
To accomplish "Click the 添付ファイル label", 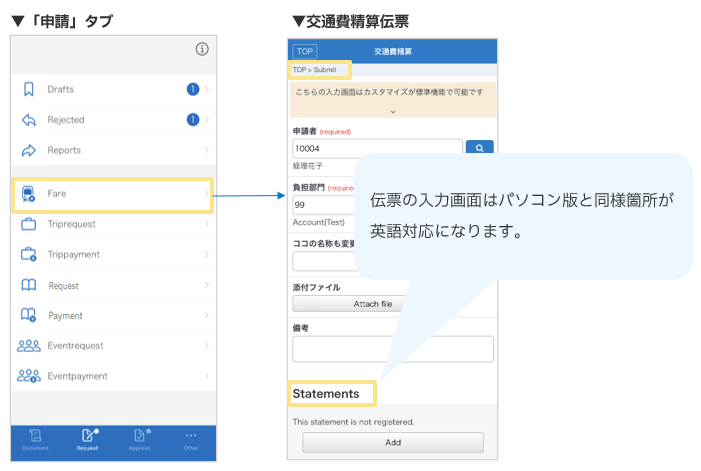I will 317,287.
